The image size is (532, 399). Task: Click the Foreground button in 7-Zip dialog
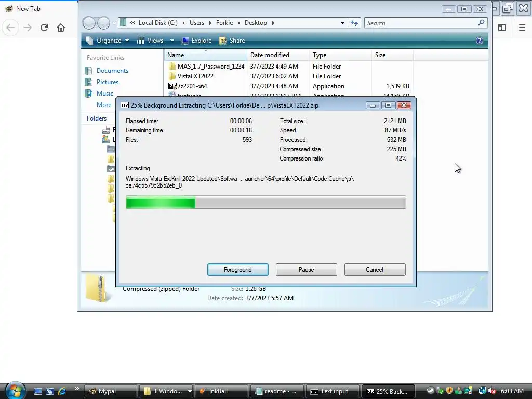point(237,270)
